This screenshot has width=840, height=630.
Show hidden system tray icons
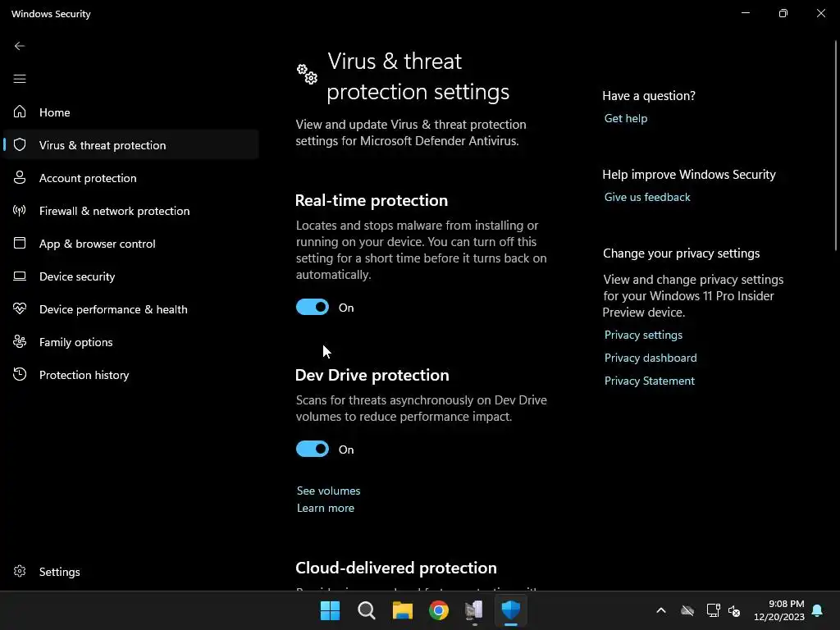661,610
